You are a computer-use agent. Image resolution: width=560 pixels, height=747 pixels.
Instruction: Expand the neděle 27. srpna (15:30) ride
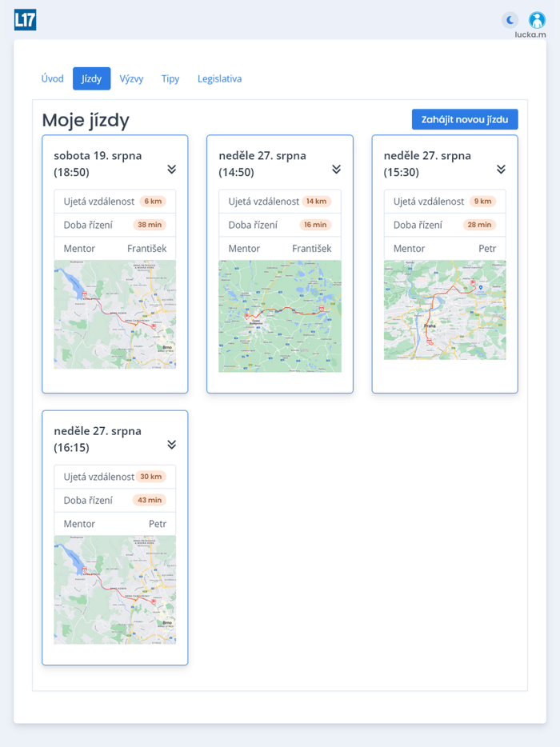501,169
